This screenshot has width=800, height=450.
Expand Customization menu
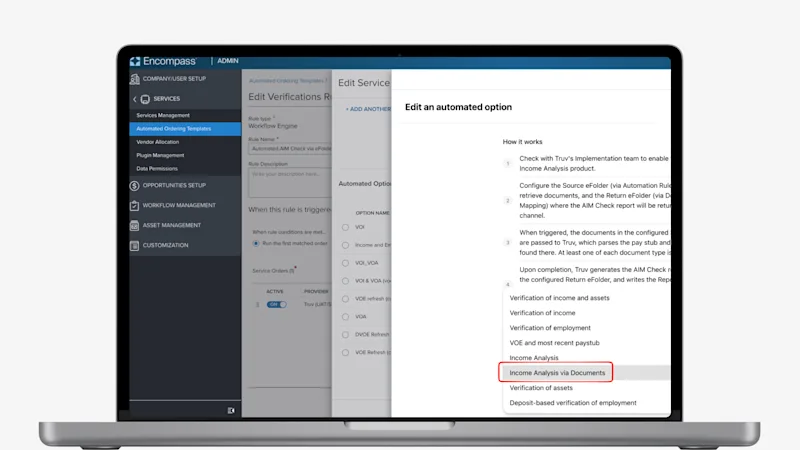(165, 245)
